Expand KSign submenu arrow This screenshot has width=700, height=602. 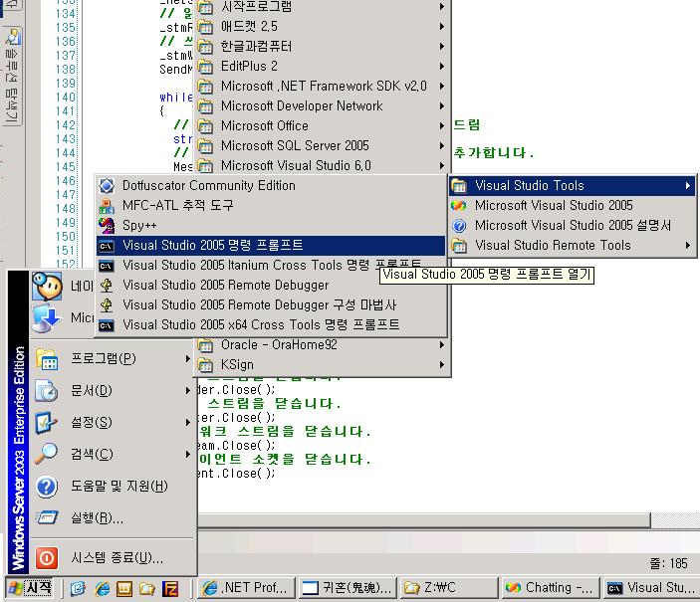point(441,365)
